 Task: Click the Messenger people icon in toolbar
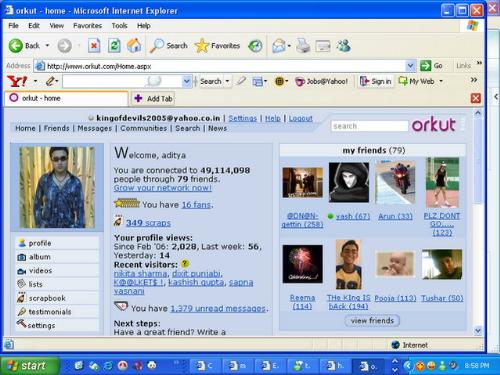pyautogui.click(x=343, y=46)
